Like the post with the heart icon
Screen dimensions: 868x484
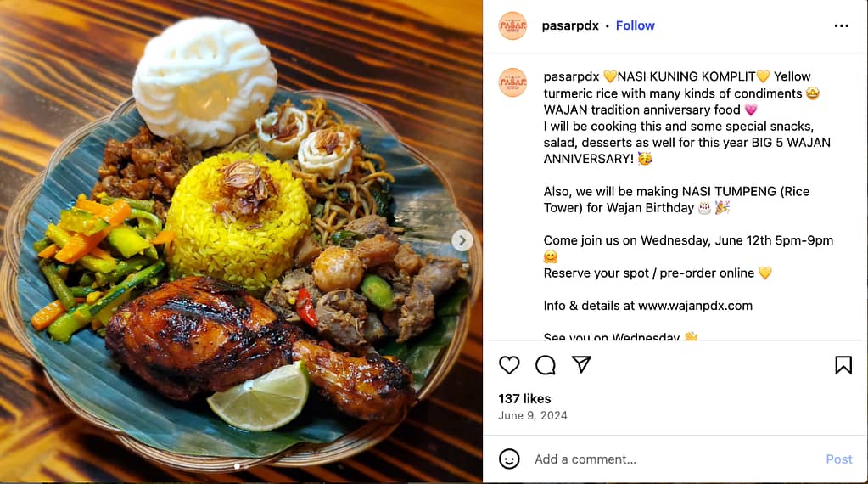[x=509, y=365]
